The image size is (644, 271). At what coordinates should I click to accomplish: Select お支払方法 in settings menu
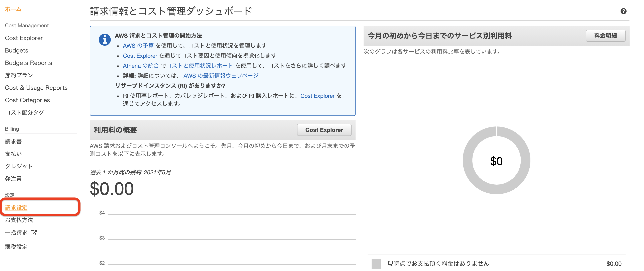(x=19, y=220)
